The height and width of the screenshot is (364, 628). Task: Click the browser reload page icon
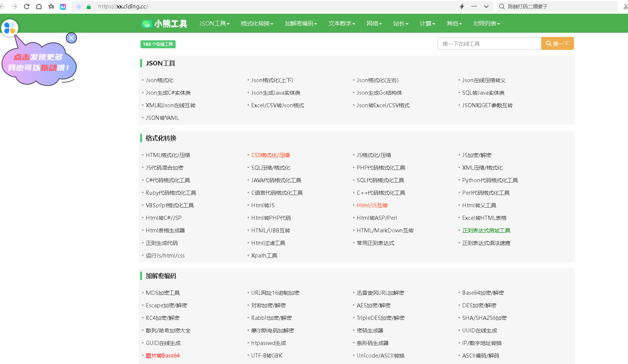27,6
